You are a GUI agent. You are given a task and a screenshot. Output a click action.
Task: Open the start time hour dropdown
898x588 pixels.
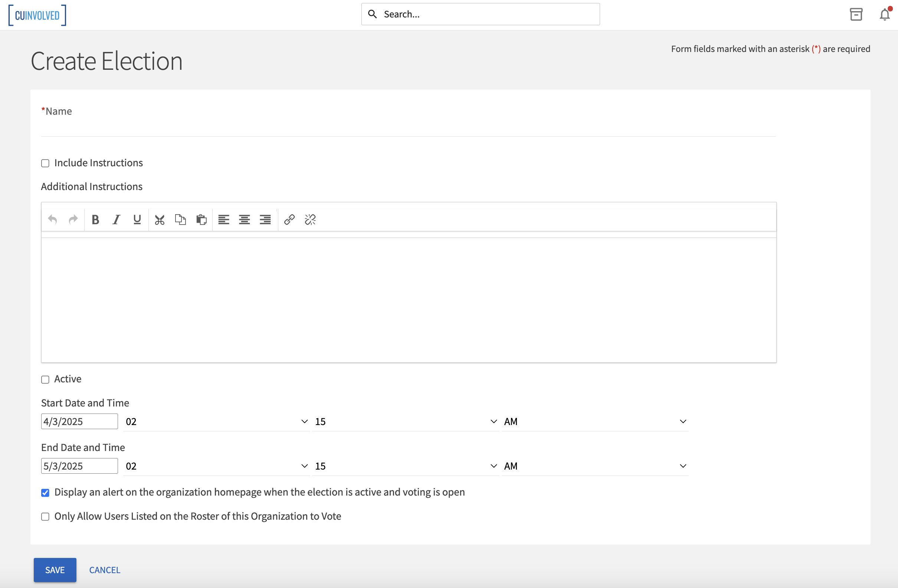pyautogui.click(x=217, y=422)
